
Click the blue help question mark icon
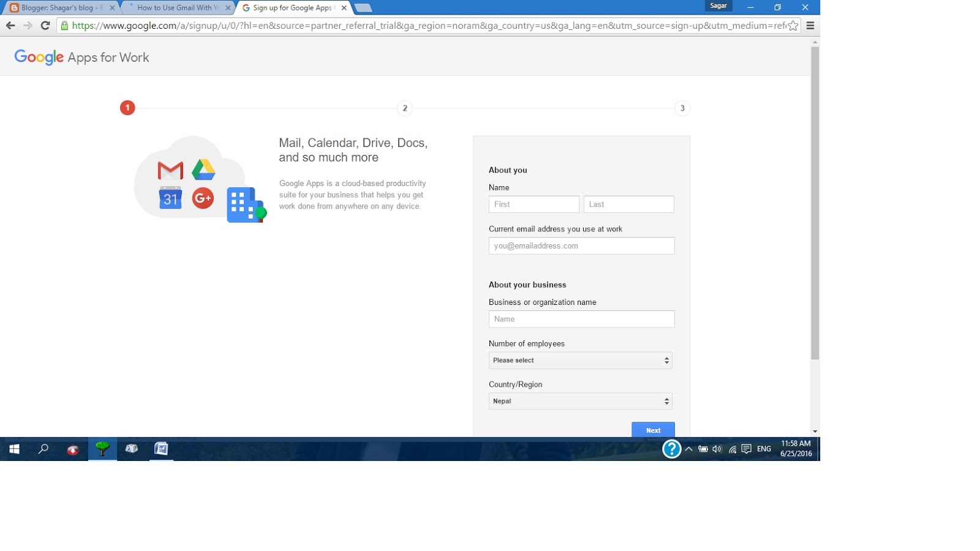671,449
